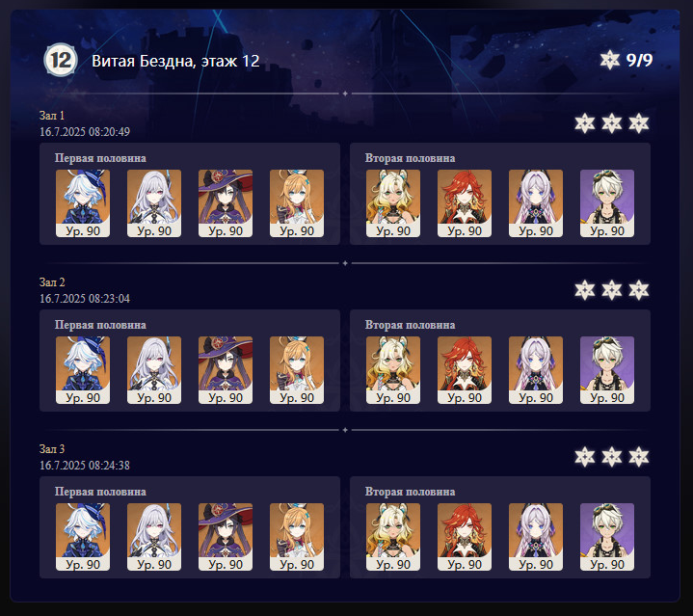
Task: Click the "Первая половина" header in Chamber 3
Action: [x=100, y=492]
